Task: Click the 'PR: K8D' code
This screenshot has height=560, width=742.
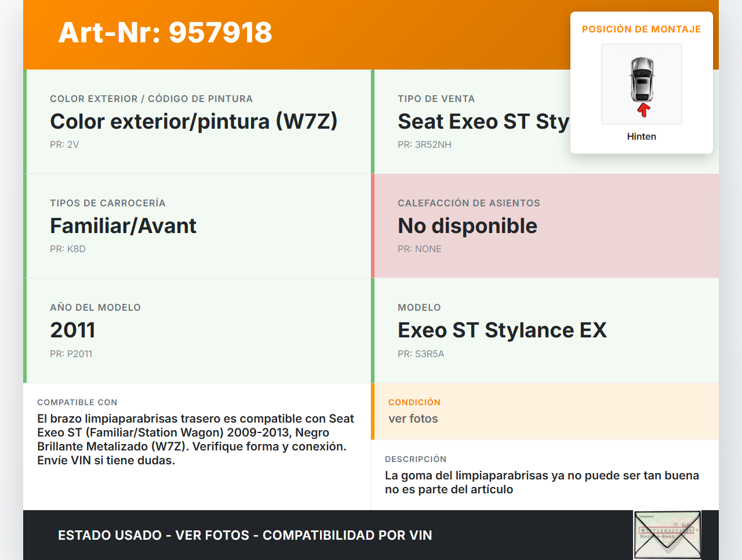Action: point(68,249)
